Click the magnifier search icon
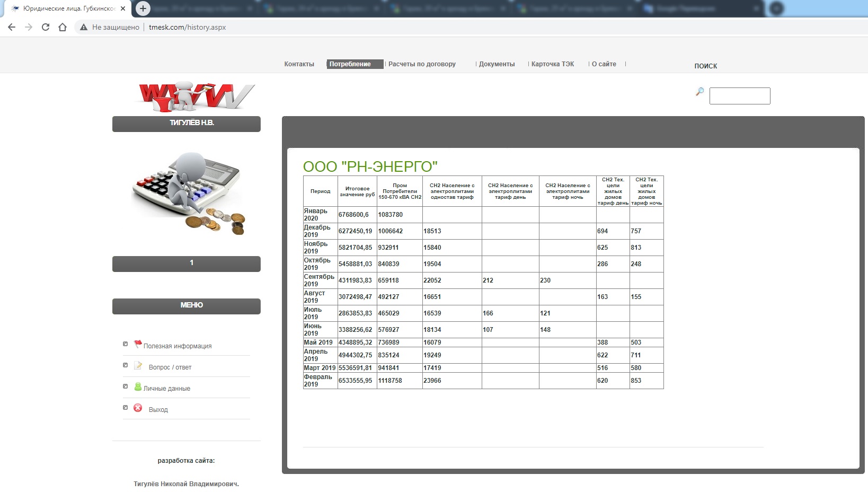The height and width of the screenshot is (492, 868). coord(699,92)
